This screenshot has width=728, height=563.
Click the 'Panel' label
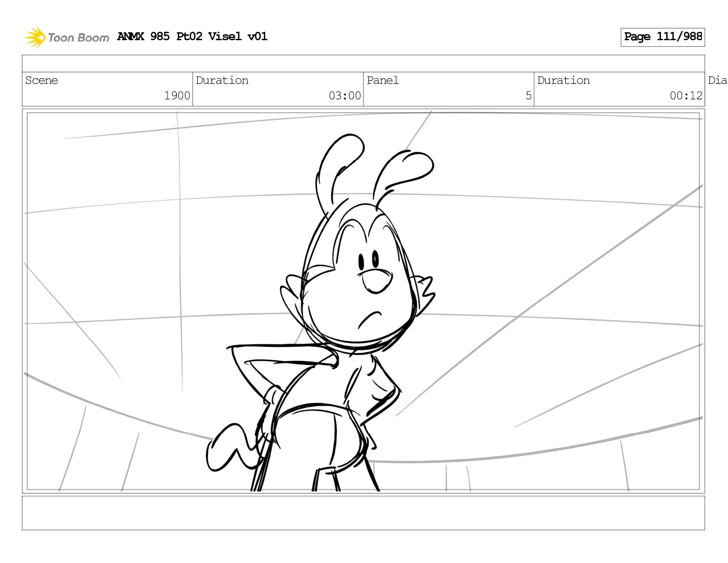pos(383,80)
